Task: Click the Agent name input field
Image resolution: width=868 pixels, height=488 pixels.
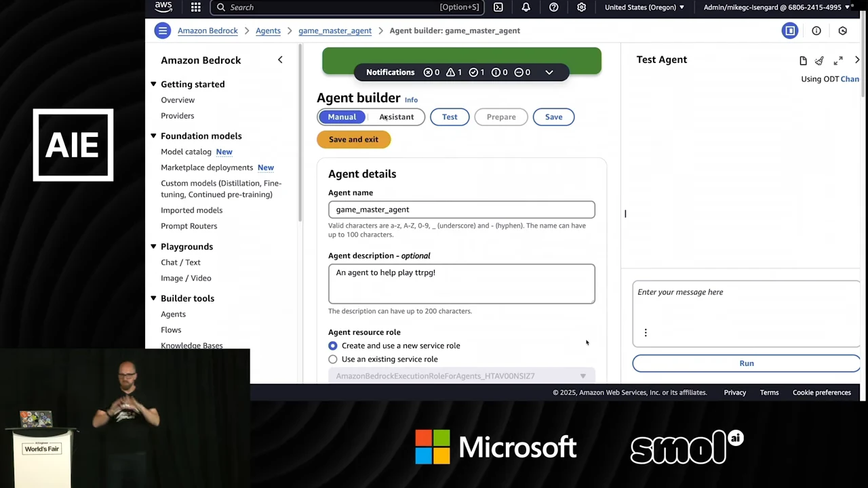Action: coord(461,209)
